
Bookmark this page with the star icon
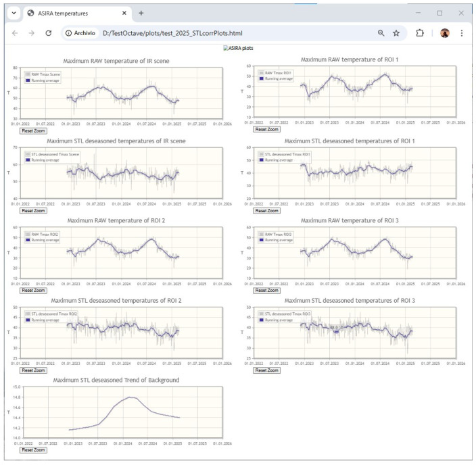pyautogui.click(x=396, y=33)
